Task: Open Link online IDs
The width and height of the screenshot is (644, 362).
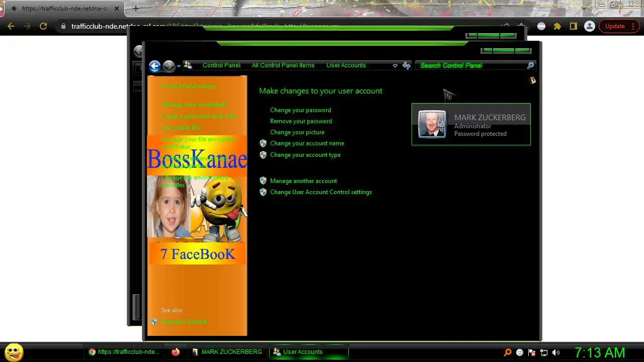Action: [181, 128]
